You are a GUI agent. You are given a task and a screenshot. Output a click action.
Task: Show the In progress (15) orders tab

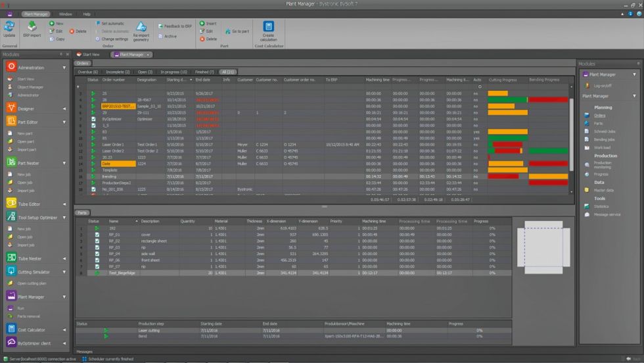(x=173, y=72)
